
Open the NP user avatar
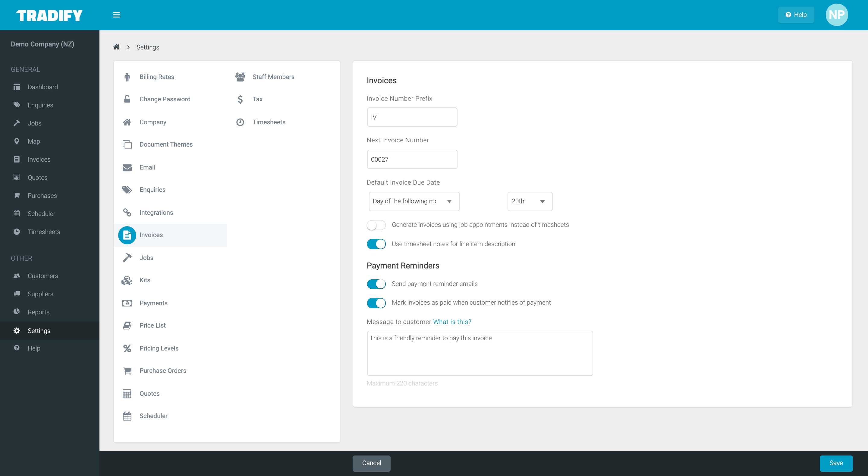[x=837, y=15]
